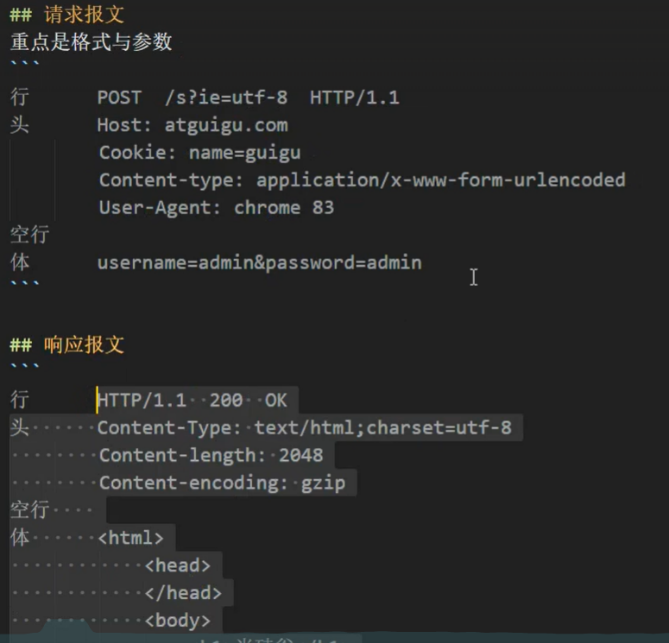Image resolution: width=669 pixels, height=643 pixels.
Task: Place cursor on the POST request line
Action: tap(248, 97)
